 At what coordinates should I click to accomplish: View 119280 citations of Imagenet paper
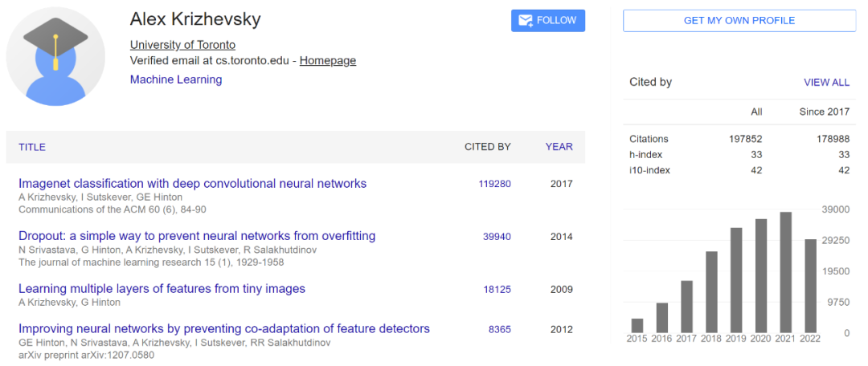[494, 184]
